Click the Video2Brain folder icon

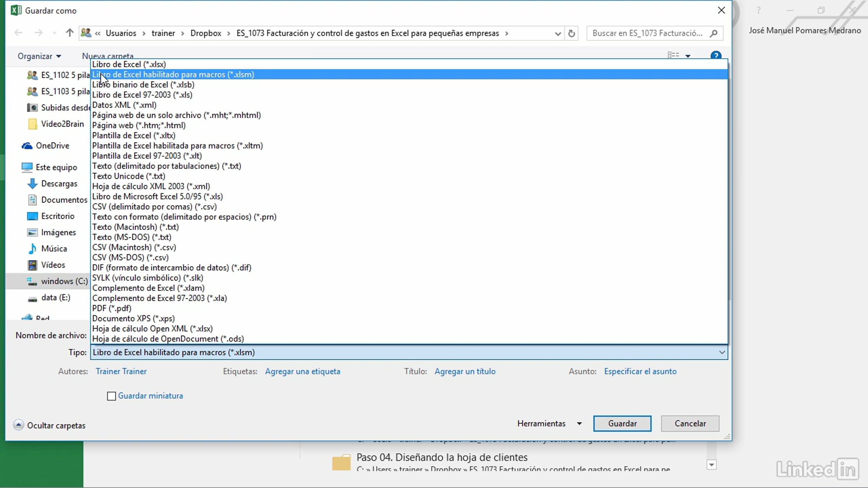point(32,124)
